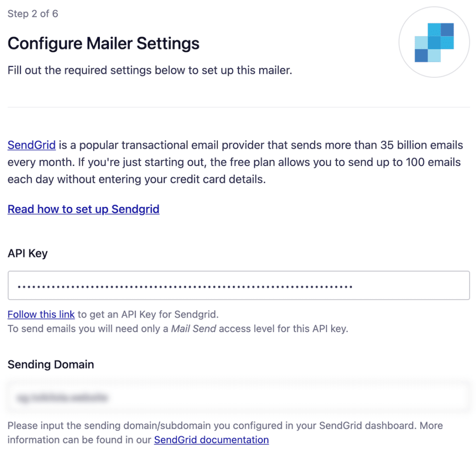Image resolution: width=476 pixels, height=450 pixels.
Task: Click the Configure Mailer Settings heading
Action: pos(103,43)
